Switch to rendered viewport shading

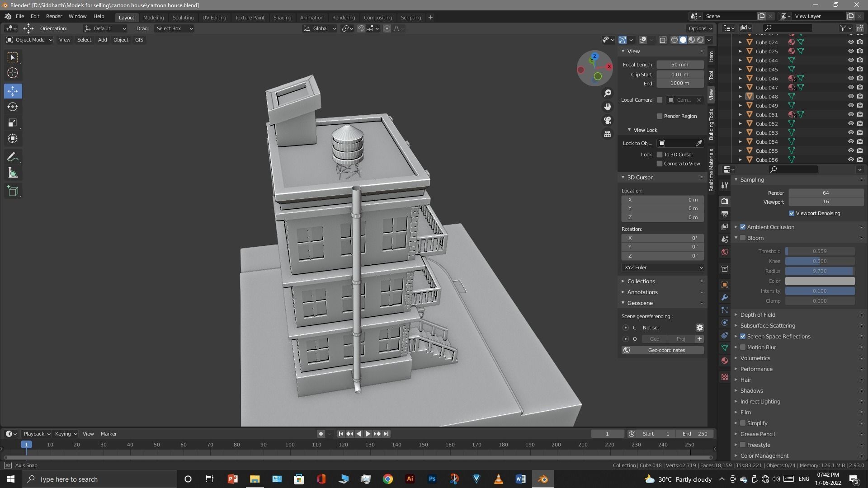pos(700,40)
